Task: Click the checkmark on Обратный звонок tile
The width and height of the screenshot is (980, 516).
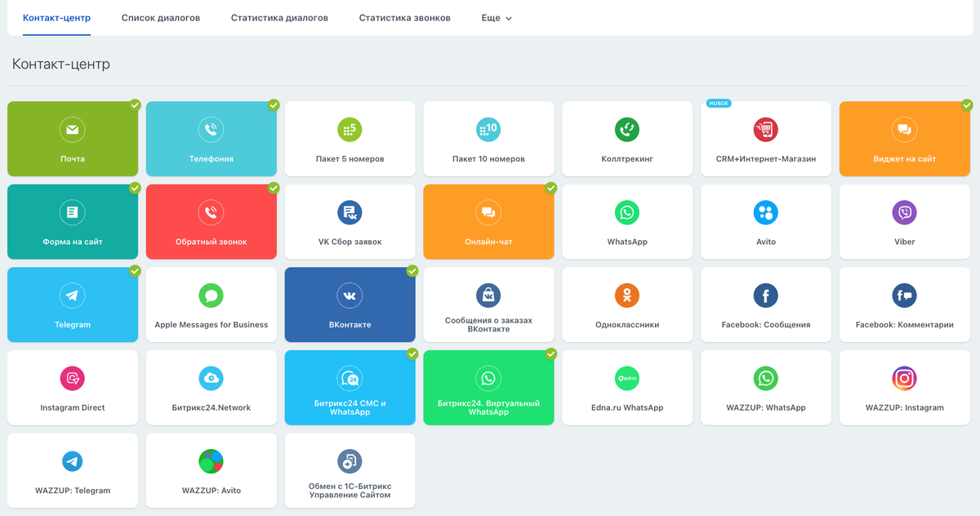Action: tap(274, 188)
